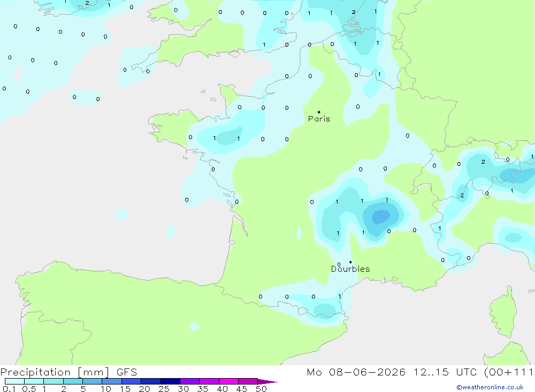Click the purple arrow end of color scale
This screenshot has height=392, width=535.
267,381
